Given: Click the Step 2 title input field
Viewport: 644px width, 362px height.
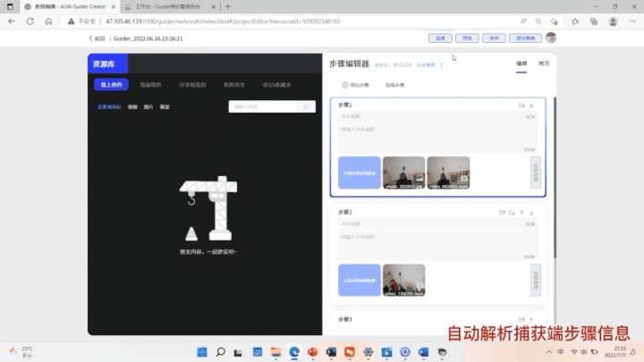Looking at the screenshot, I should pyautogui.click(x=437, y=223).
